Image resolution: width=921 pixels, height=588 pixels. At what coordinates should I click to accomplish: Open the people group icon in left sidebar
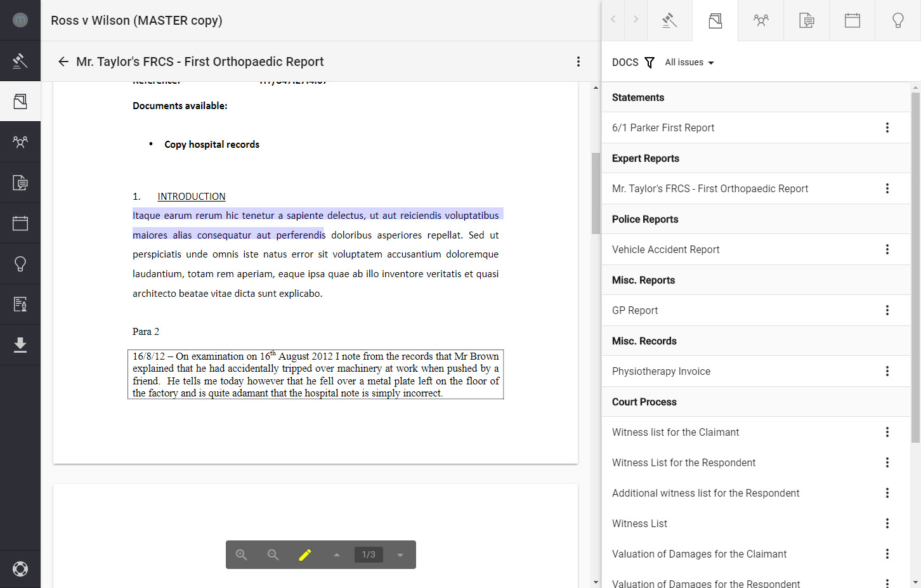click(x=20, y=142)
